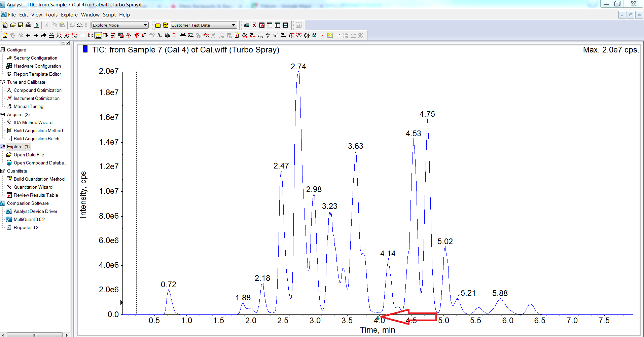
Task: Click Open Data File in sidebar
Action: tap(29, 155)
